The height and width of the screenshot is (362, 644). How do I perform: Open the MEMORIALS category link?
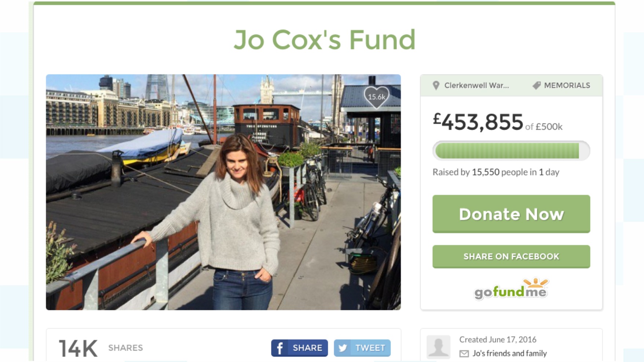point(567,85)
